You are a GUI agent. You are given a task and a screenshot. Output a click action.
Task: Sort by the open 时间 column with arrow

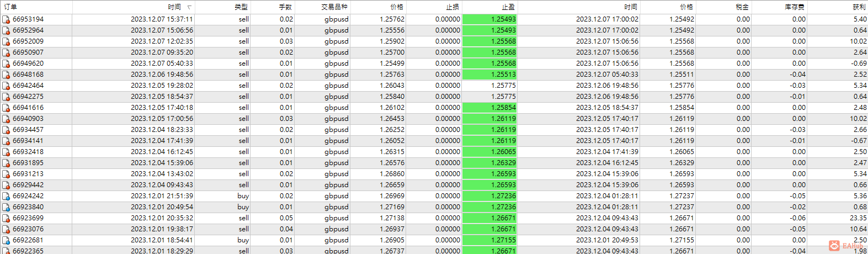[x=134, y=7]
